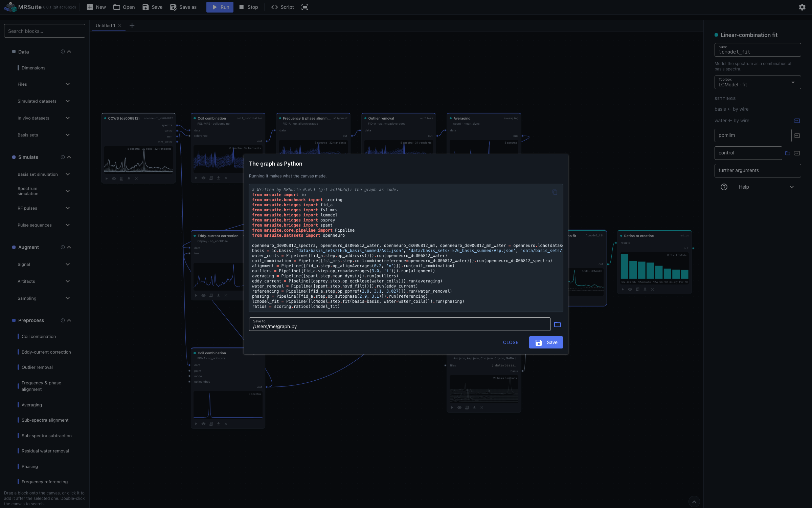Click Save as in the toolbar
Image resolution: width=812 pixels, height=508 pixels.
[183, 7]
